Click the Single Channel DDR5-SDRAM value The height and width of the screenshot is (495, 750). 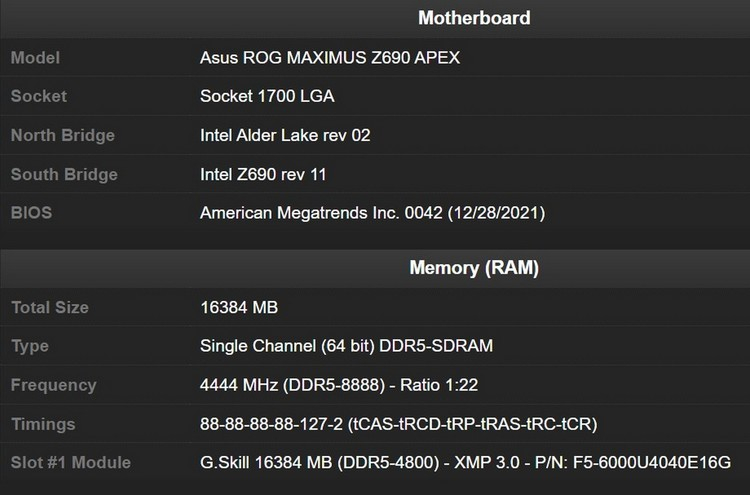(347, 346)
